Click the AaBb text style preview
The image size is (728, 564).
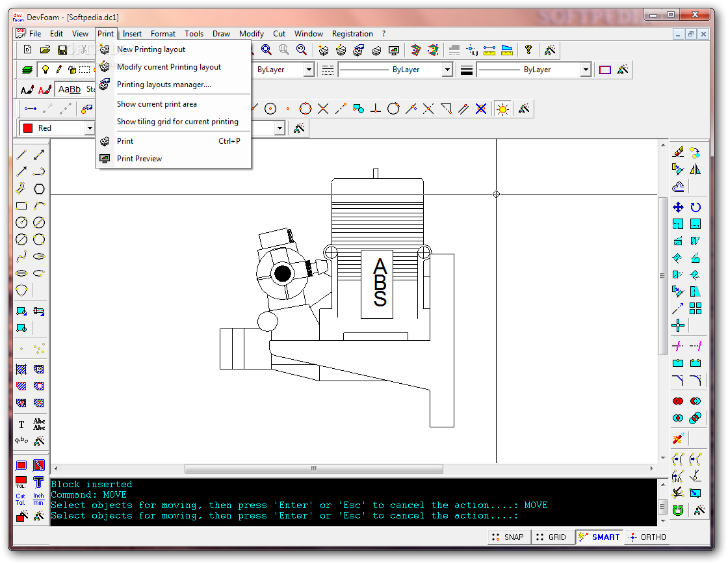click(69, 89)
